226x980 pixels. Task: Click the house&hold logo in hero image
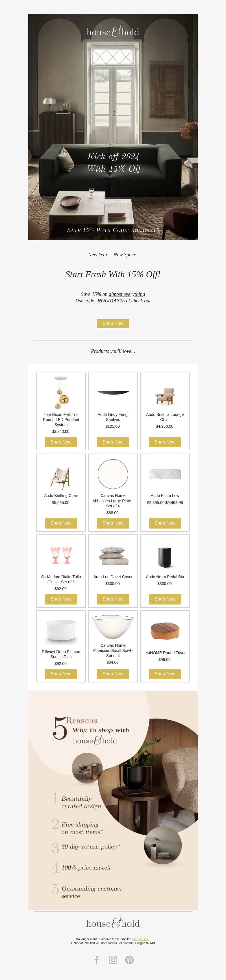click(x=113, y=32)
